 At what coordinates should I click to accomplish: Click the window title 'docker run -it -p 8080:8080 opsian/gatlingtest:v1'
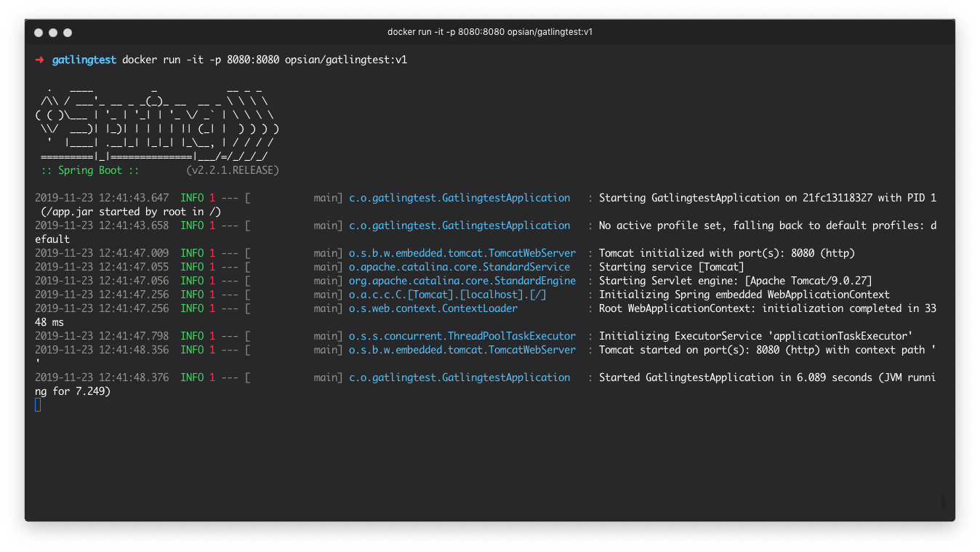click(x=490, y=32)
